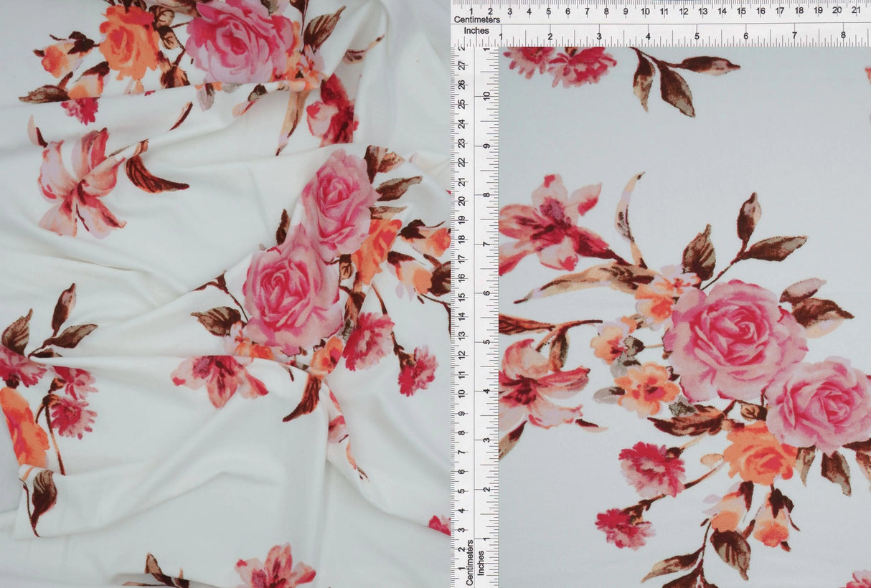Click the 10 inch mark on the vertical ruler
Screen dimensions: 871x588
[486, 95]
